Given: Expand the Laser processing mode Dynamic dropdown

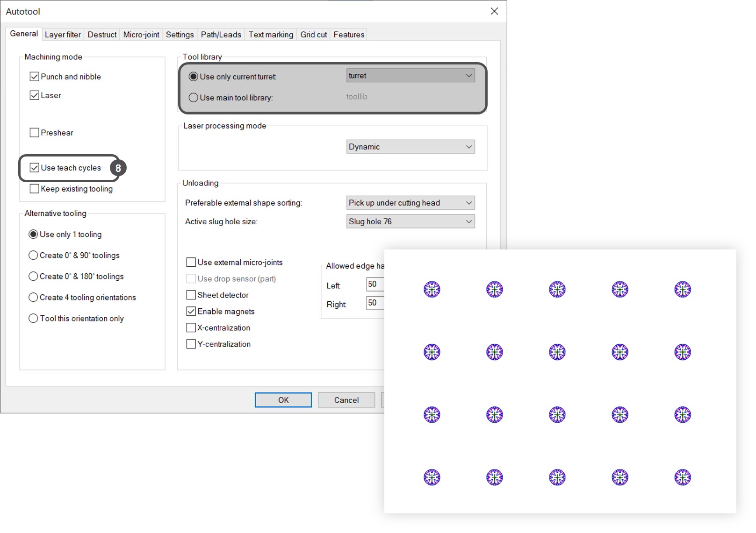Looking at the screenshot, I should [410, 147].
